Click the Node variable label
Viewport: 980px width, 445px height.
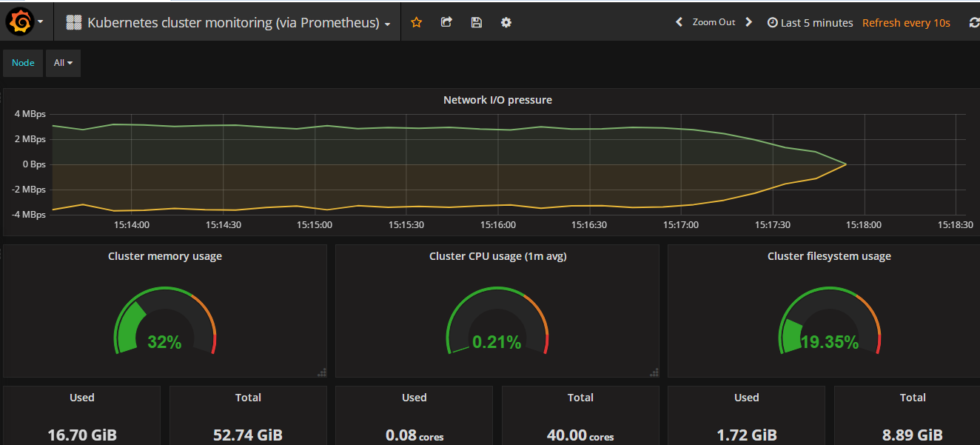tap(23, 63)
